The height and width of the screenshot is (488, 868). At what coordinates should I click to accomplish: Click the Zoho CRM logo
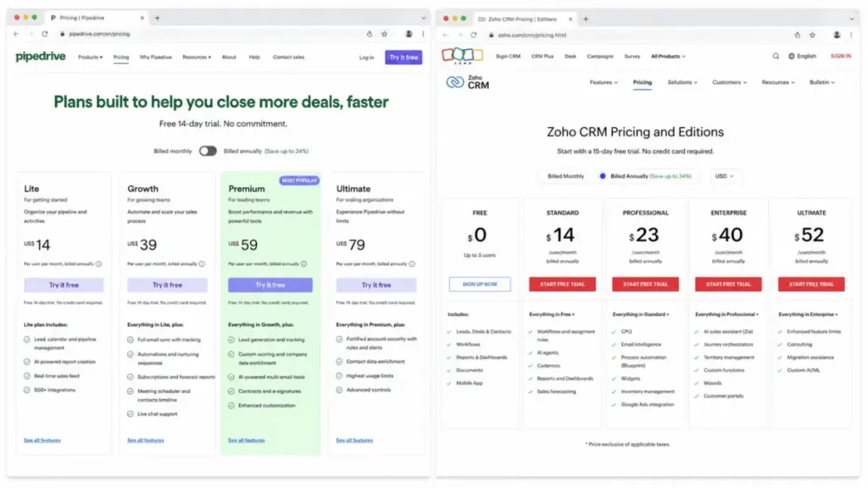(x=468, y=82)
